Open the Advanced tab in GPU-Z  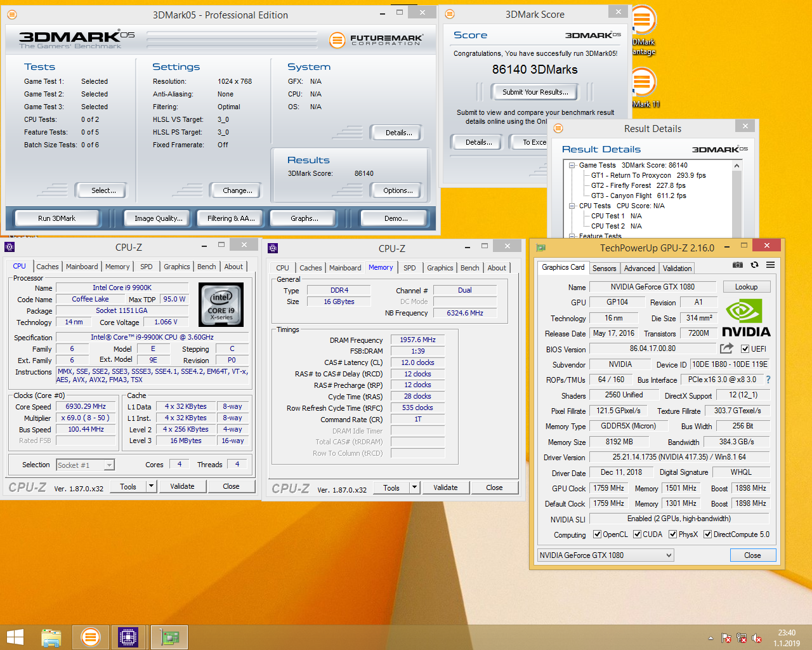point(639,269)
